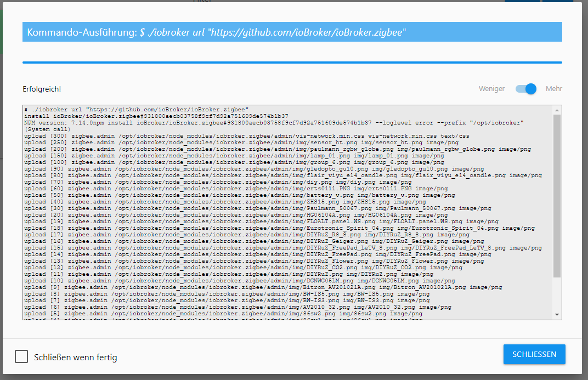
Task: Click the 'Schließen wenn fertig' label text
Action: 75,357
